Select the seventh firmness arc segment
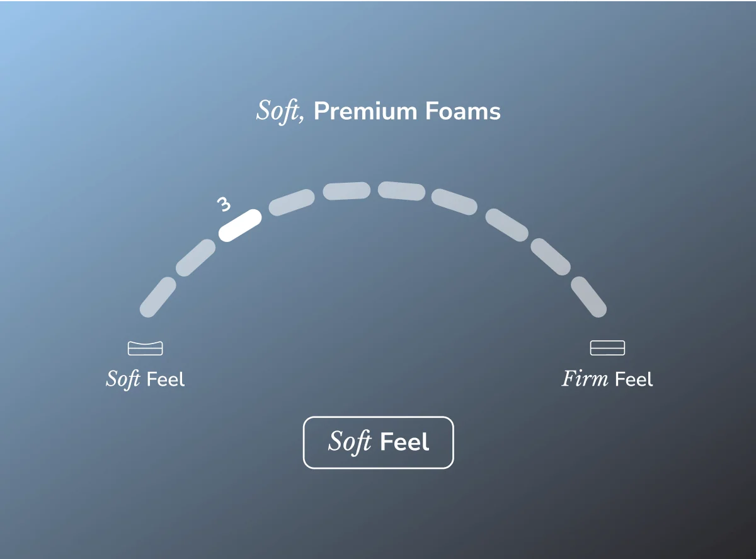This screenshot has width=756, height=559. click(x=454, y=201)
